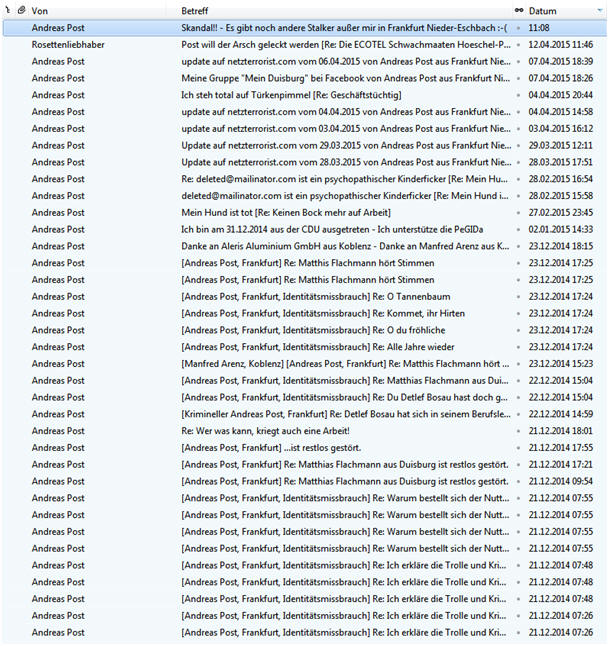609x646 pixels.
Task: Click the date 21.12.2014 17:55
Action: (x=561, y=448)
